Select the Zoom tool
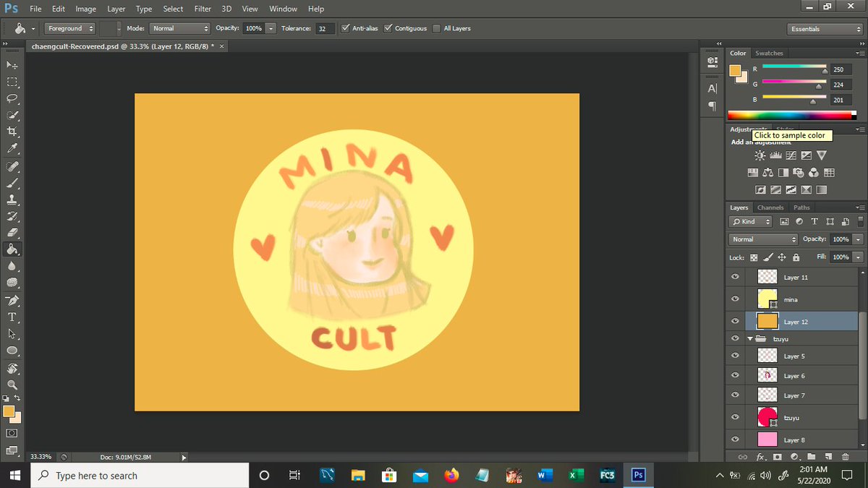The height and width of the screenshot is (488, 868). coord(12,385)
